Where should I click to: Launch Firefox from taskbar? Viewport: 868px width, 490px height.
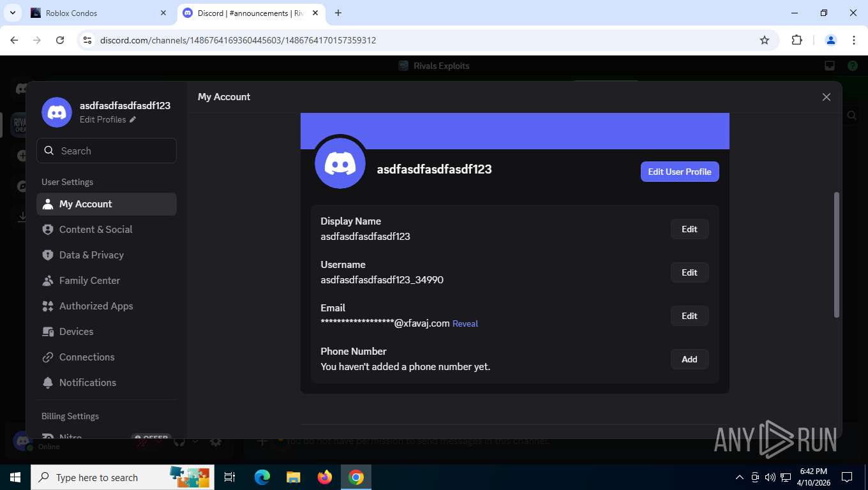[325, 477]
